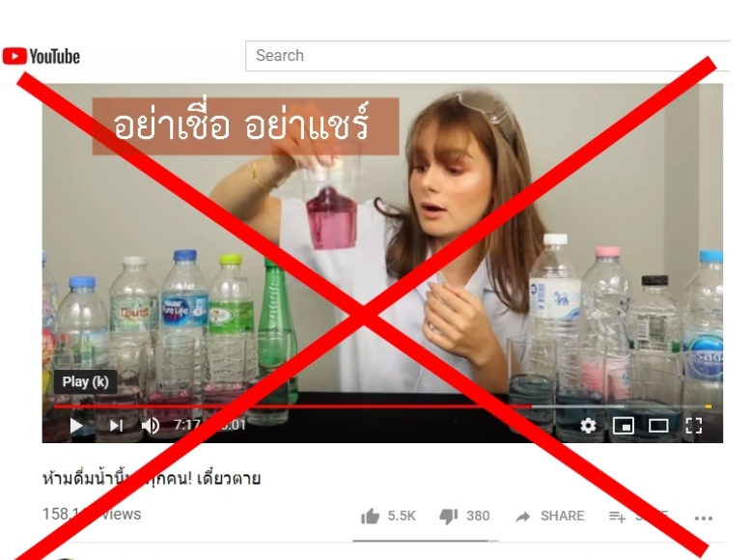Seek on the red video progress bar
752x560 pixels.
pos(292,406)
